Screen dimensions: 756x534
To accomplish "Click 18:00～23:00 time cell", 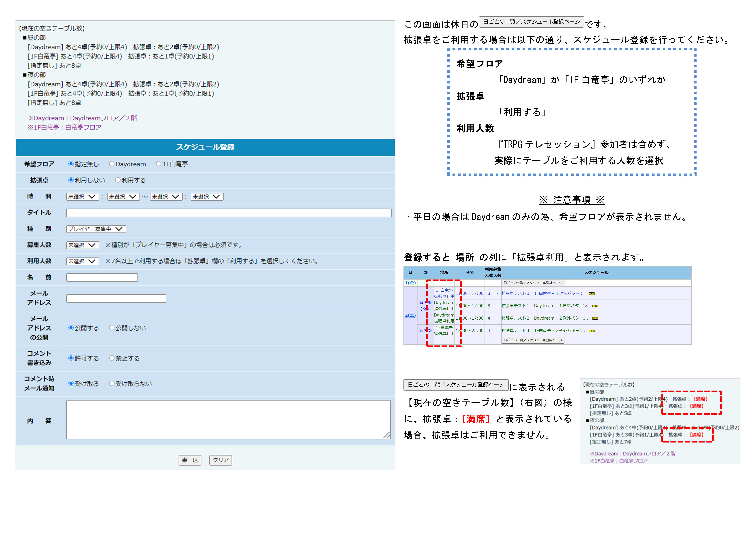I will [470, 331].
